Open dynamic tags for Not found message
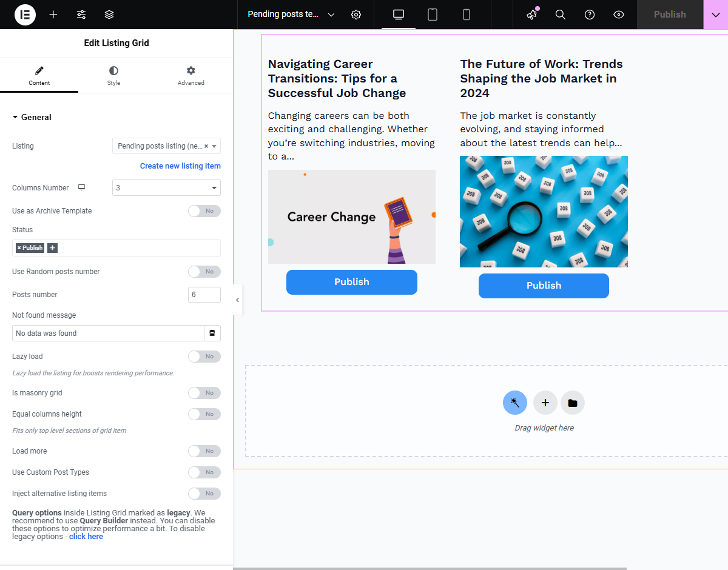Viewport: 728px width, 570px height. (x=212, y=333)
